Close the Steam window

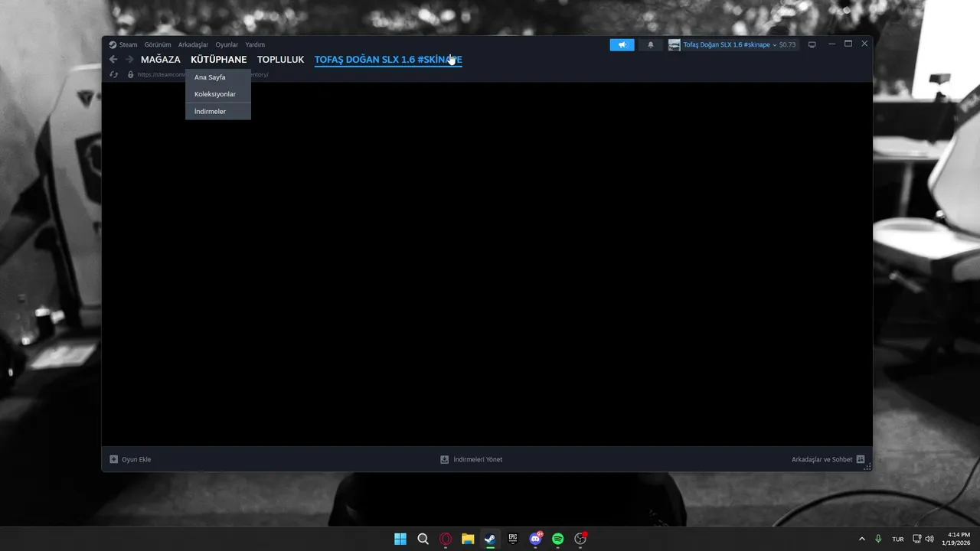(864, 44)
